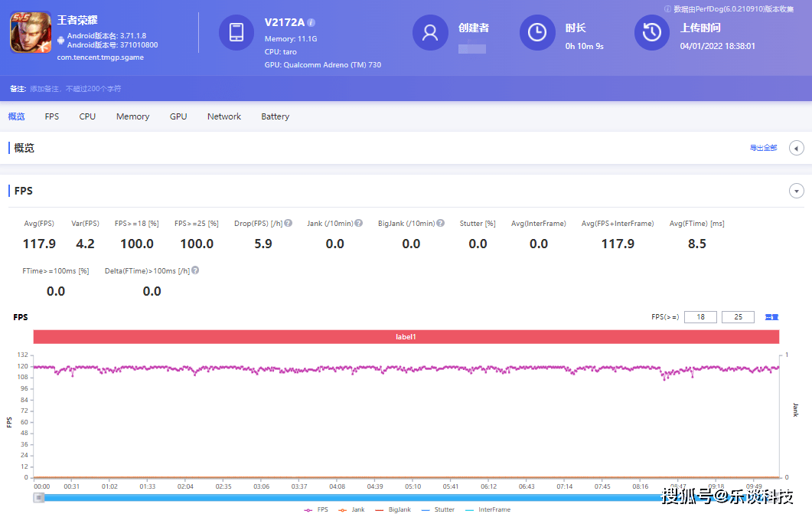This screenshot has height=514, width=812.
Task: Click help icon beside Drop(FPS)
Action: tap(289, 224)
